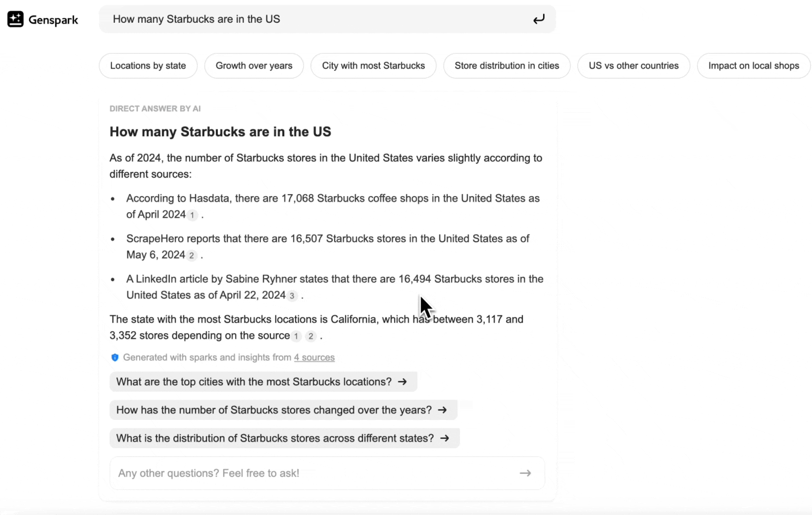Image resolution: width=812 pixels, height=515 pixels.
Task: Select the US vs other countries chip
Action: tap(633, 66)
